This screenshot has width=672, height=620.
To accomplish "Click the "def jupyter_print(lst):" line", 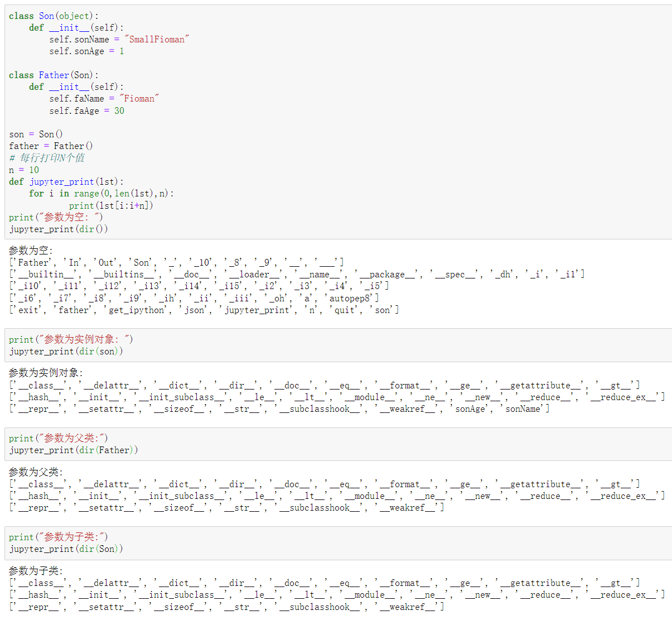I will (x=66, y=181).
